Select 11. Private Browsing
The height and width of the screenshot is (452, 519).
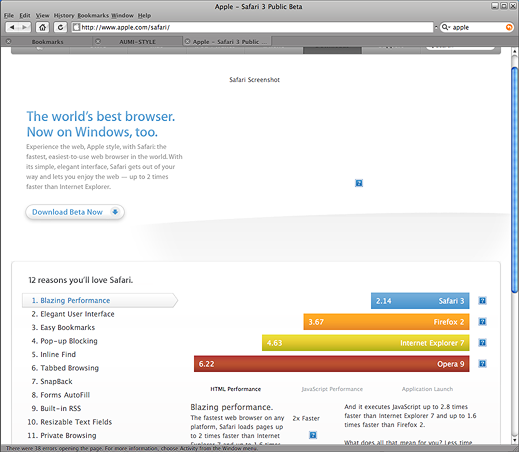point(62,435)
